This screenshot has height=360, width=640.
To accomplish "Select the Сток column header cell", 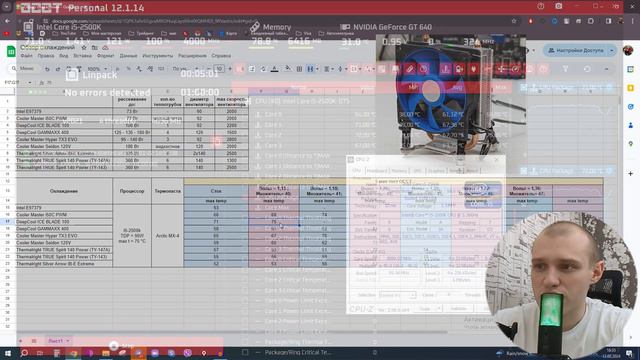I will (x=216, y=191).
